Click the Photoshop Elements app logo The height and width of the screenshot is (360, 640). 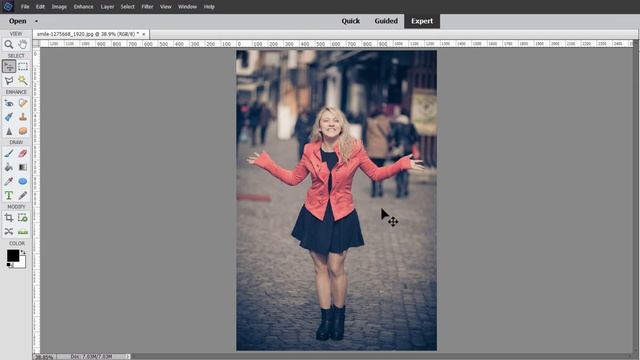click(x=8, y=7)
